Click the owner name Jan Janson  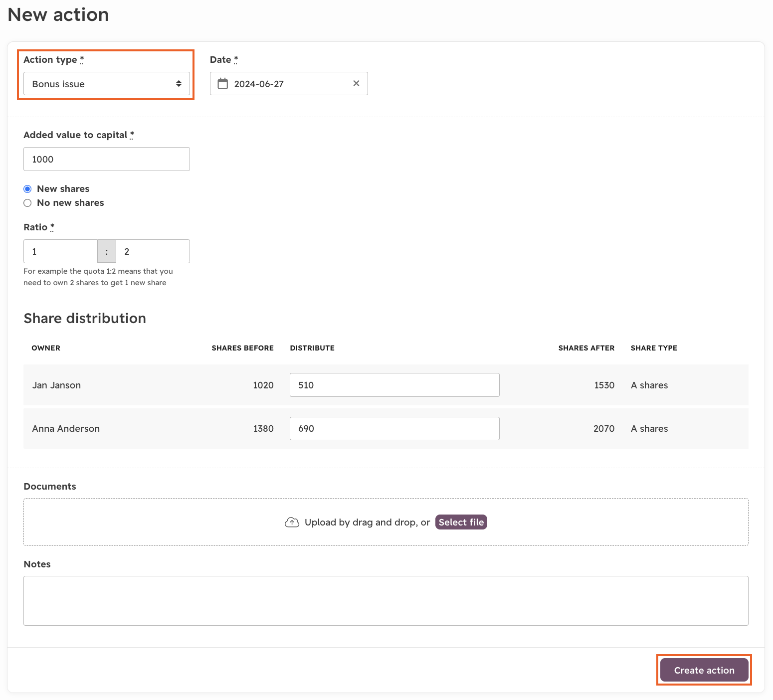[x=56, y=385]
